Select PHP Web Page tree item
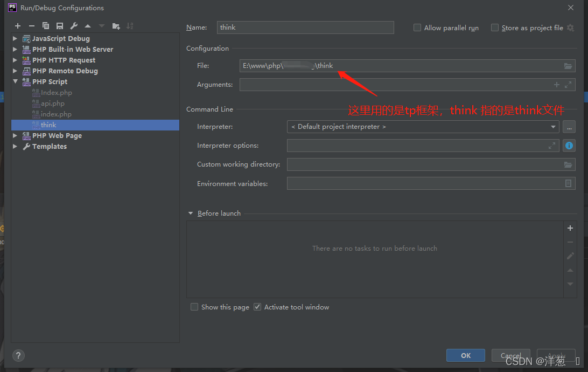The height and width of the screenshot is (372, 588). (x=57, y=135)
